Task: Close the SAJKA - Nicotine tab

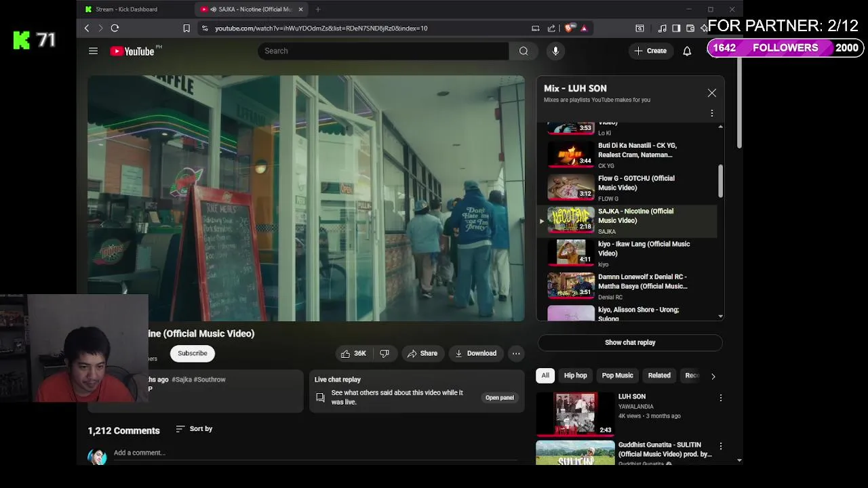Action: click(x=300, y=9)
